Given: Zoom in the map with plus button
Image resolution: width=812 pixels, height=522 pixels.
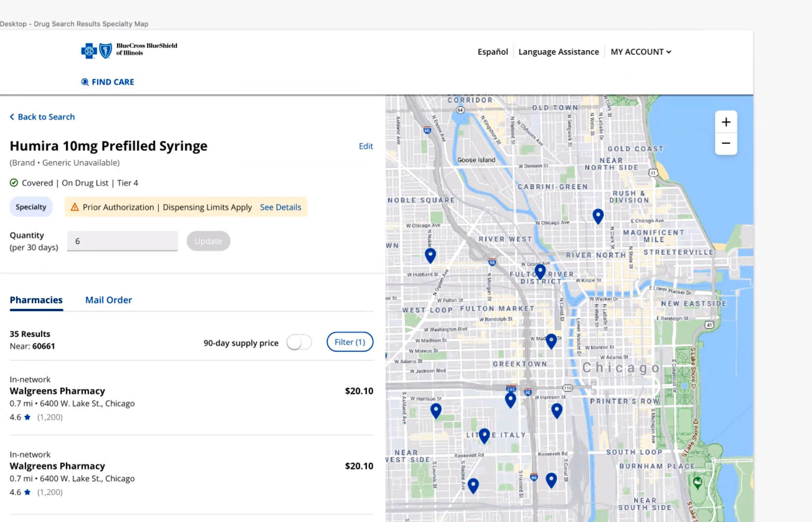Looking at the screenshot, I should 726,122.
